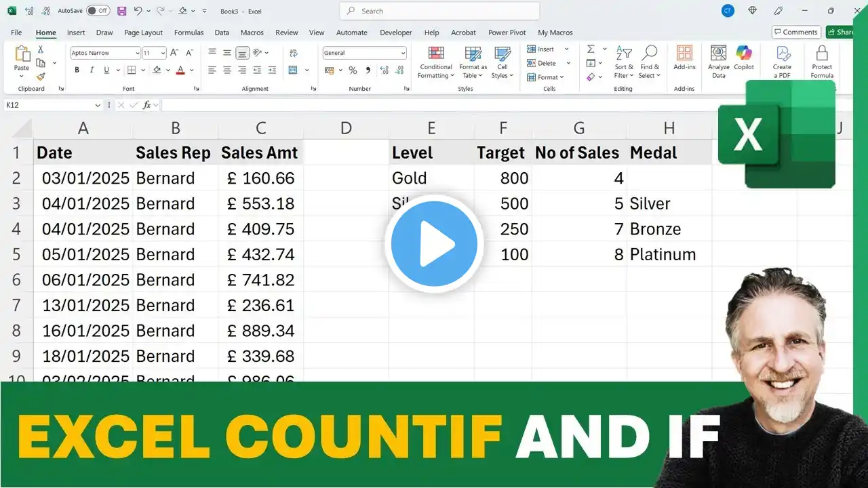Click the Analyze Data icon

click(718, 54)
